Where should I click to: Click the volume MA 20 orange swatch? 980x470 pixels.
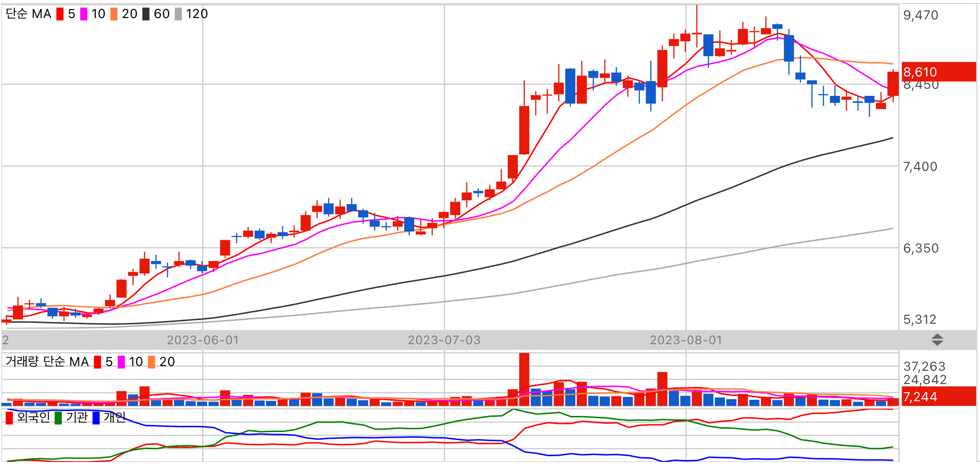(152, 362)
